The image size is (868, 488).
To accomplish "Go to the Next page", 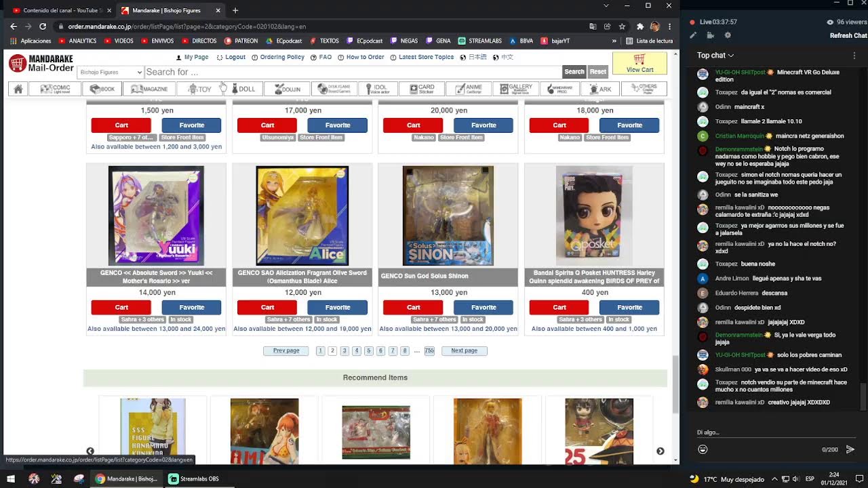I will click(x=465, y=350).
